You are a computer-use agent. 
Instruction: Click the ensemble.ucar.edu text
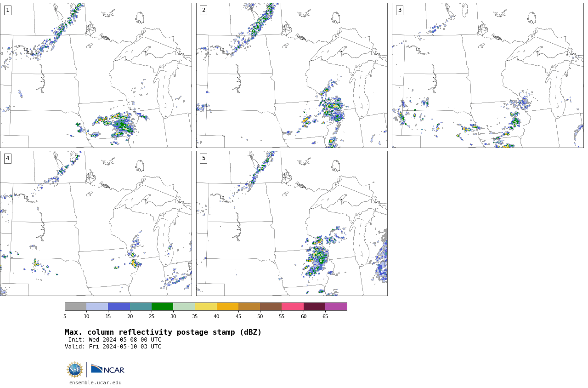pyautogui.click(x=96, y=382)
